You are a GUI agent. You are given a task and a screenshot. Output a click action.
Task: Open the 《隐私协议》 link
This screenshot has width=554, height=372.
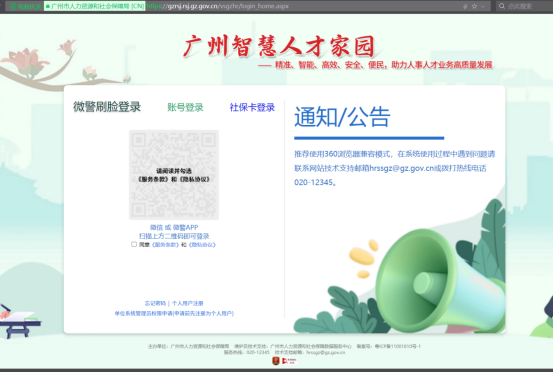(202, 244)
